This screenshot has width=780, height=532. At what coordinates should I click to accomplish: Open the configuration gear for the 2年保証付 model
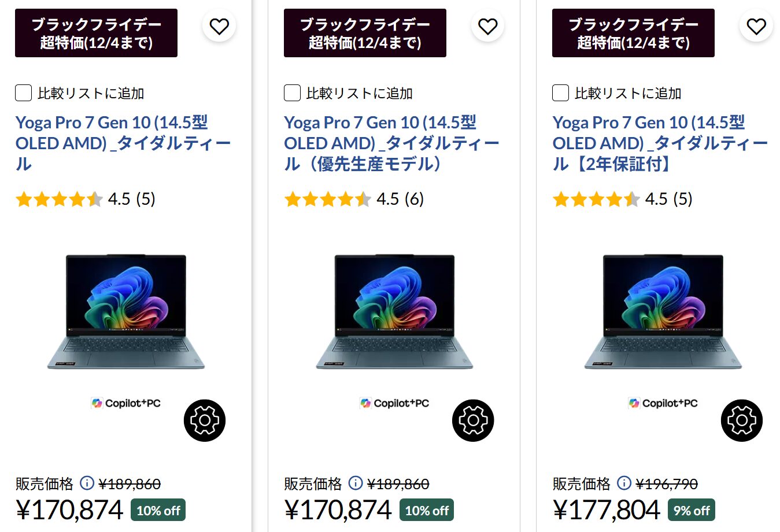tap(741, 420)
